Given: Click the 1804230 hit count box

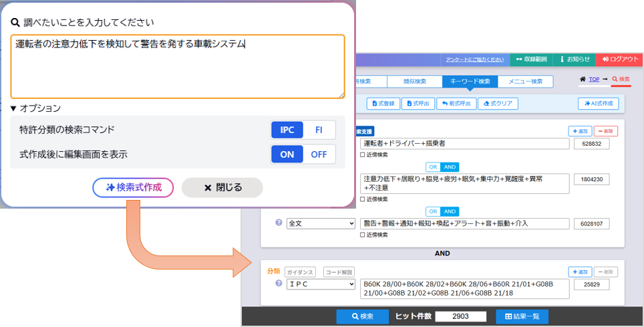Looking at the screenshot, I should tap(591, 179).
